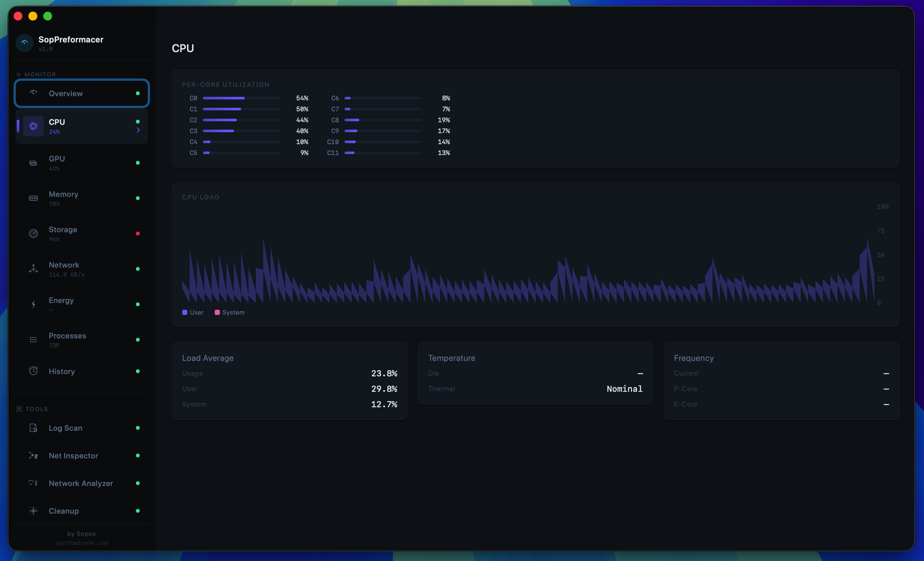Click the Storage disk icon
This screenshot has height=561, width=924.
(x=33, y=234)
